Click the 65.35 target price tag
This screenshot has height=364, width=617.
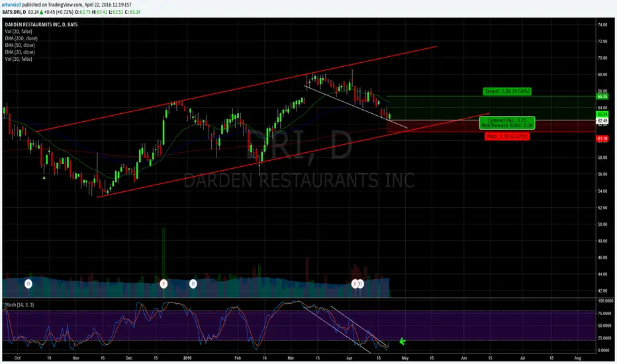(x=602, y=97)
